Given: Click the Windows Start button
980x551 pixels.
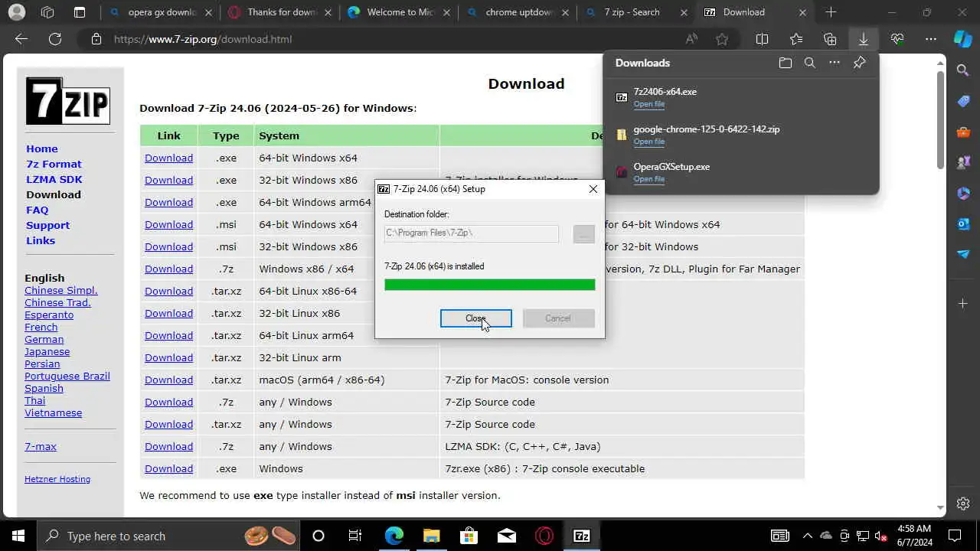Looking at the screenshot, I should click(18, 536).
